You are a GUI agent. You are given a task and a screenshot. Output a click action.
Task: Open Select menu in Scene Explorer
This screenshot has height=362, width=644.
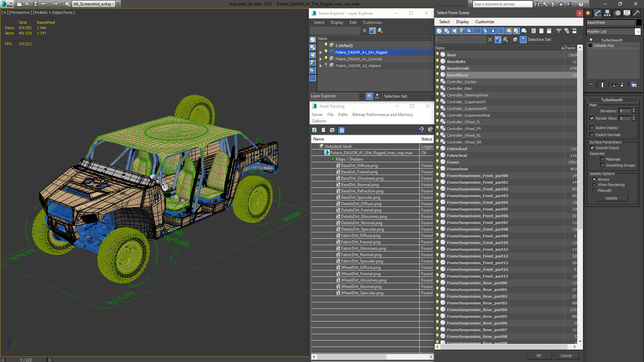coord(319,22)
